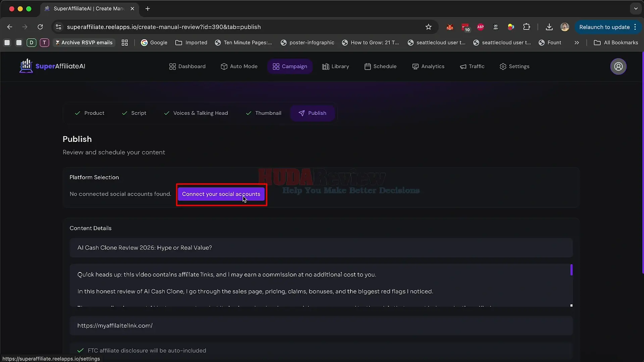Go to the Thumbnail step tab

(x=263, y=113)
